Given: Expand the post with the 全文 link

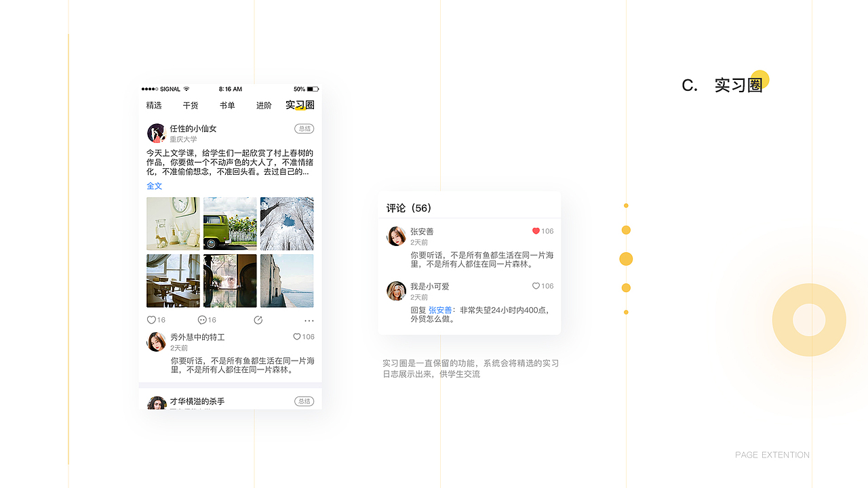Looking at the screenshot, I should [x=155, y=186].
